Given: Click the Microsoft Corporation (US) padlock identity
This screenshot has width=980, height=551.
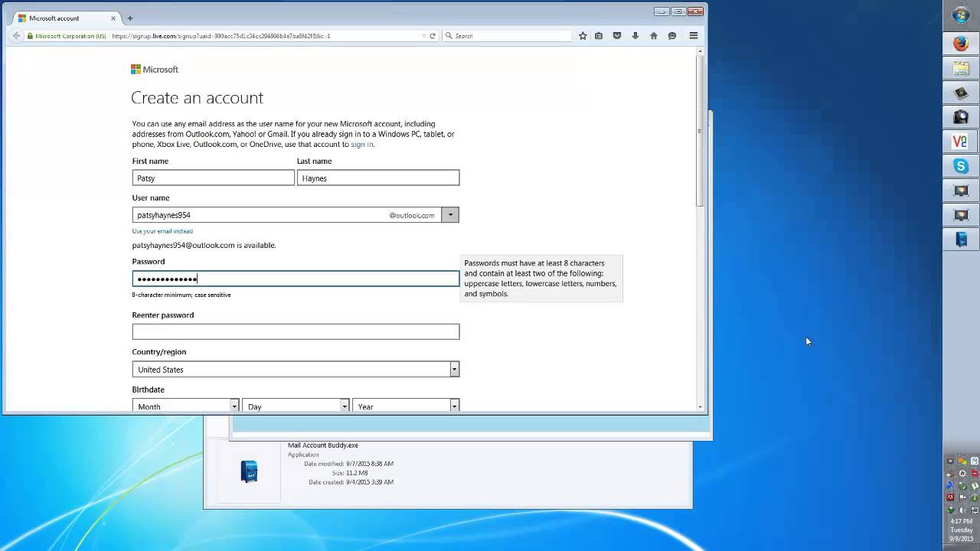Looking at the screenshot, I should pos(67,36).
